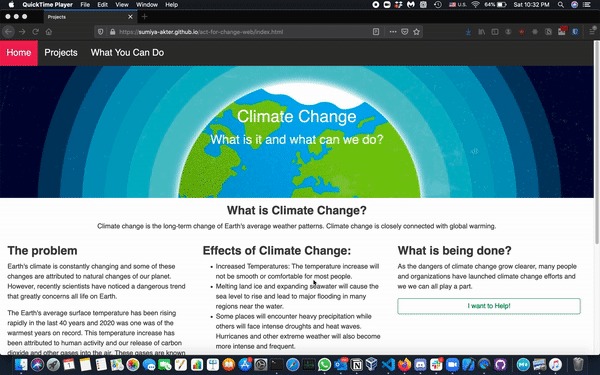This screenshot has height=375, width=600.
Task: Open the Firefox account icon
Action: [508, 32]
